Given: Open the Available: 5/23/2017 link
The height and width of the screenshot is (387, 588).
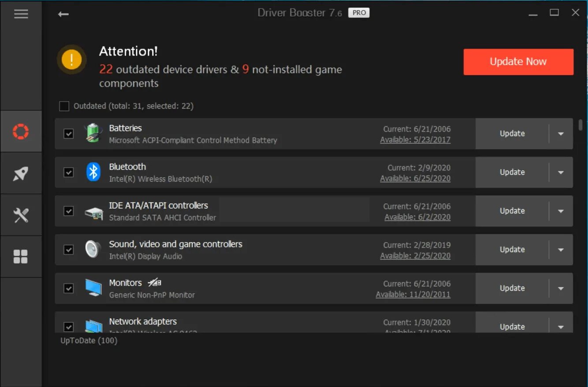Looking at the screenshot, I should (415, 140).
